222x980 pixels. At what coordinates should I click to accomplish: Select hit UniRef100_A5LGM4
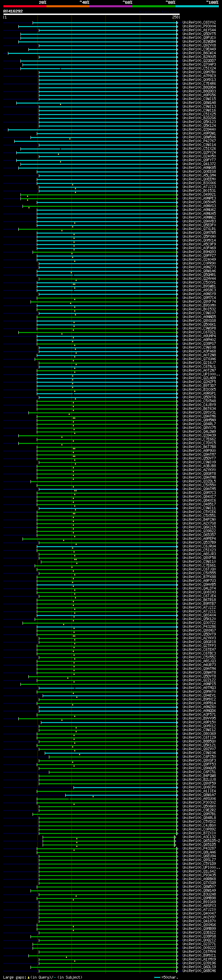[199, 175]
